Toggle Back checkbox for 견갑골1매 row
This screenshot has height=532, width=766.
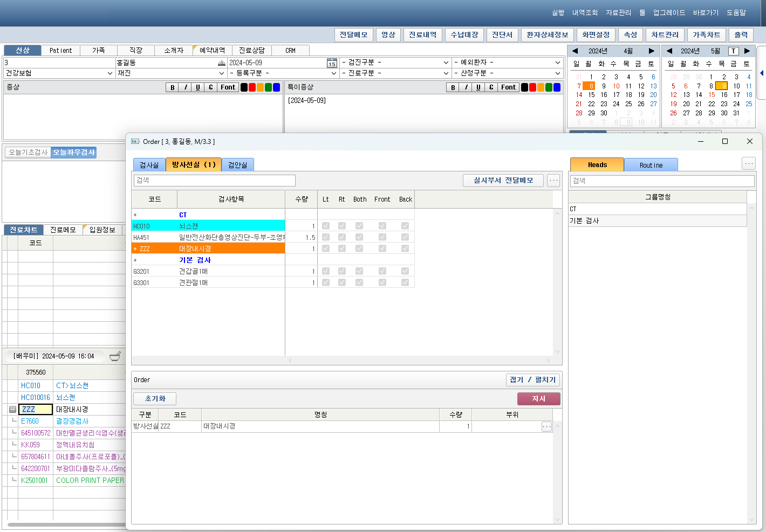(405, 271)
